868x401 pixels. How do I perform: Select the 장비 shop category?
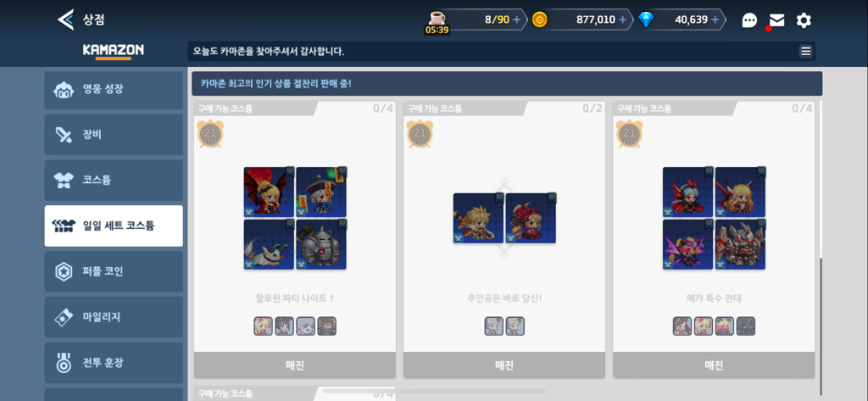point(114,135)
